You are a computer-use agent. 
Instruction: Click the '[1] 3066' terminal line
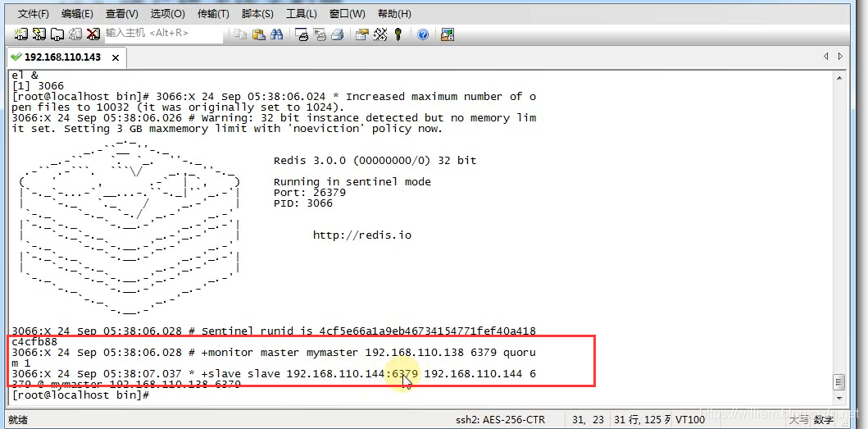pyautogui.click(x=38, y=86)
